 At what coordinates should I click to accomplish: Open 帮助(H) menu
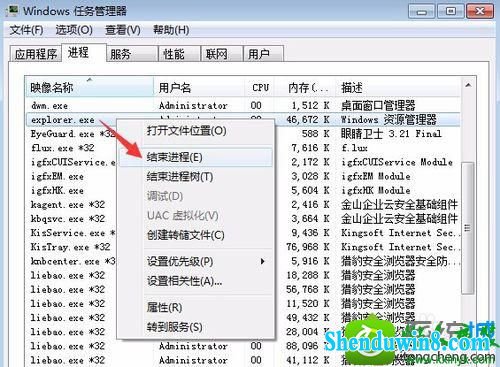coord(171,30)
